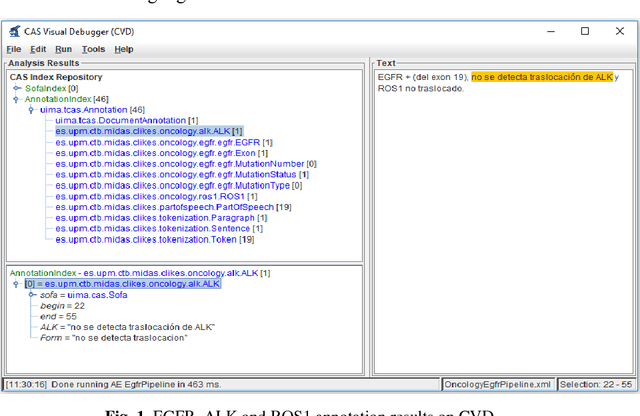The height and width of the screenshot is (416, 640).
Task: Open the File menu
Action: coord(14,49)
